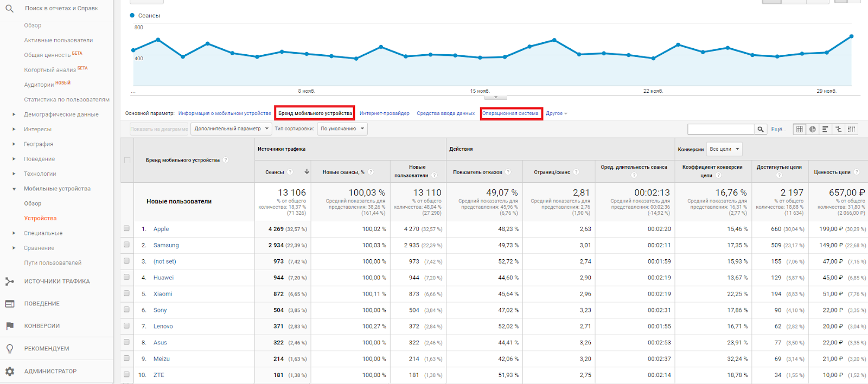Focus the Поиск в отчетах и Справке field
Screen dimensions: 868x384
tap(61, 9)
